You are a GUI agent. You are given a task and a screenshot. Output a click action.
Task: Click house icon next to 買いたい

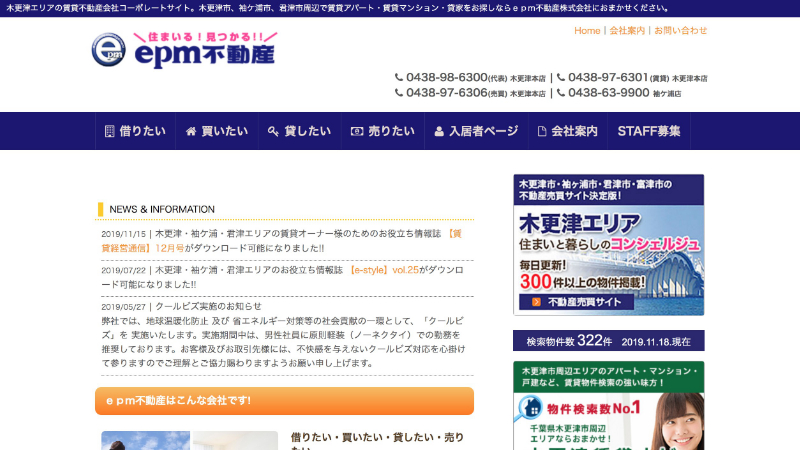(x=191, y=131)
